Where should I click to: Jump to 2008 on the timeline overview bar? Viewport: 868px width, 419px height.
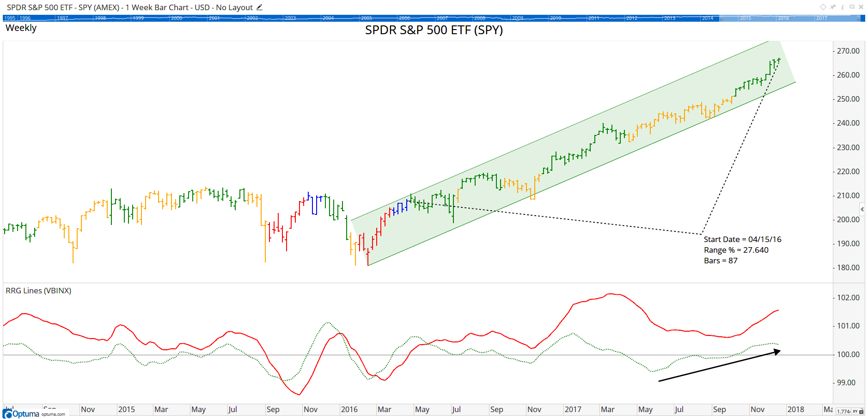[480, 18]
